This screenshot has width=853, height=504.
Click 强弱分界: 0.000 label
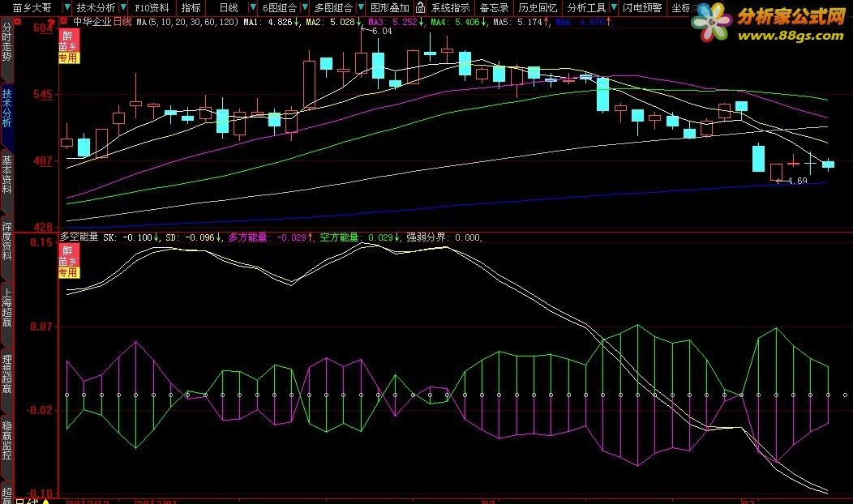pos(444,237)
